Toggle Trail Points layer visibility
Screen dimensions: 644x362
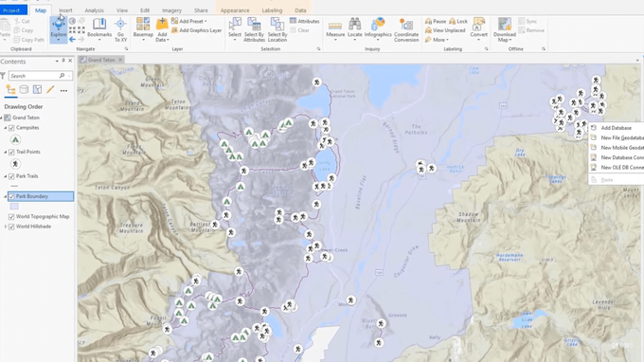(11, 152)
